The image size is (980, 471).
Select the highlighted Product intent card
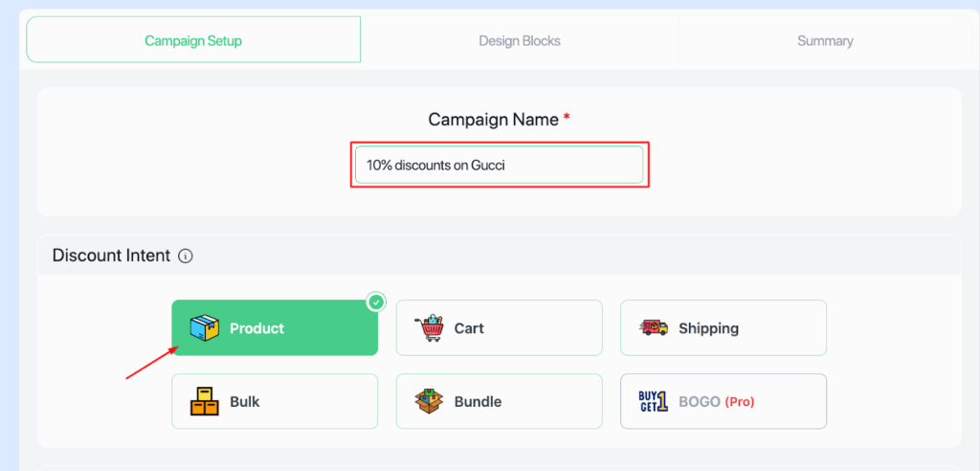[x=275, y=327]
